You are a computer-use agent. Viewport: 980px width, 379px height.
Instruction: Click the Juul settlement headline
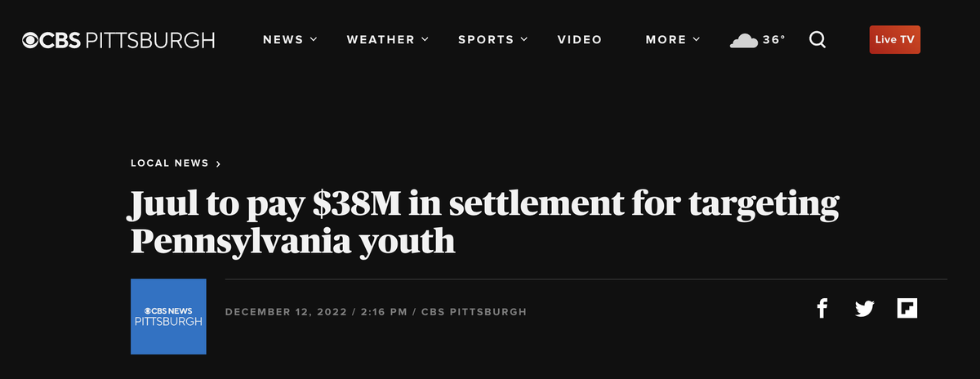(x=485, y=222)
